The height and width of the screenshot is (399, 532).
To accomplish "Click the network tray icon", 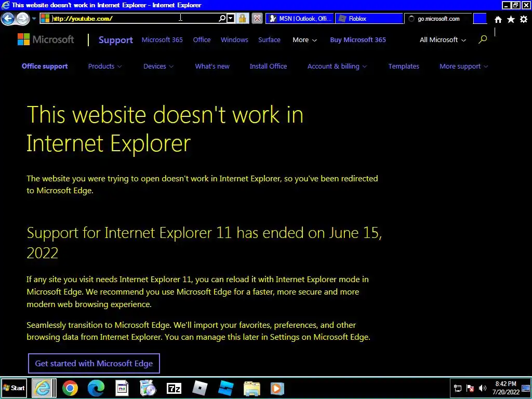I will pyautogui.click(x=458, y=389).
